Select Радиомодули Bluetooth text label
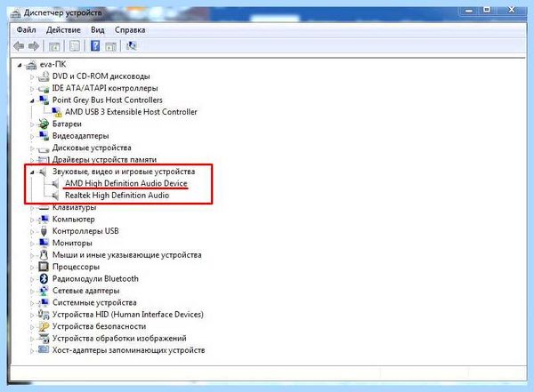Screen dimensions: 534x392 click(x=95, y=279)
